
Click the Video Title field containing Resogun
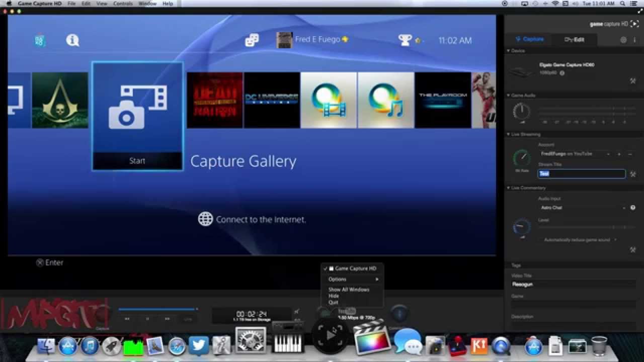574,284
